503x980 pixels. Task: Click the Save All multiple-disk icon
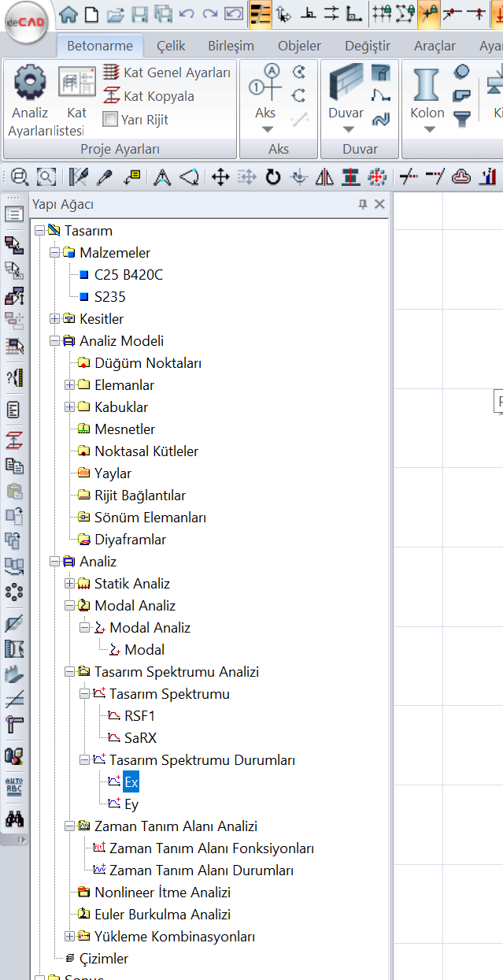[163, 13]
